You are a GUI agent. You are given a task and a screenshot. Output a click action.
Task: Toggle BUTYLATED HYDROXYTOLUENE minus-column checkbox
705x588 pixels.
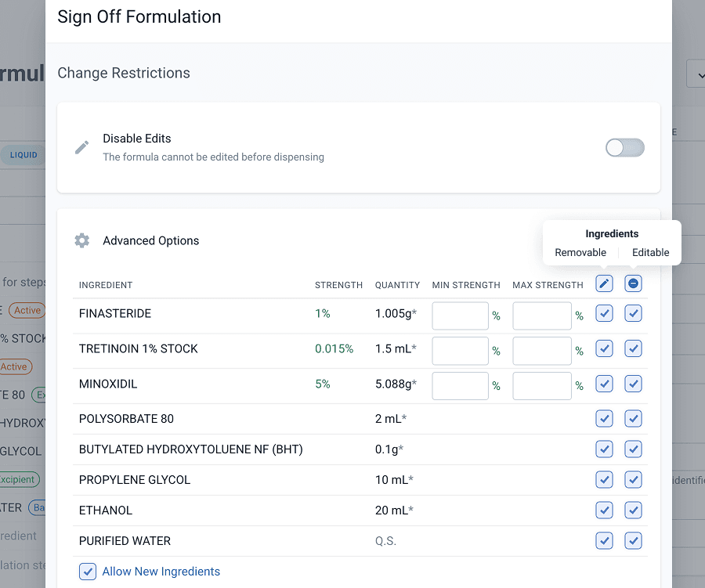(x=633, y=449)
